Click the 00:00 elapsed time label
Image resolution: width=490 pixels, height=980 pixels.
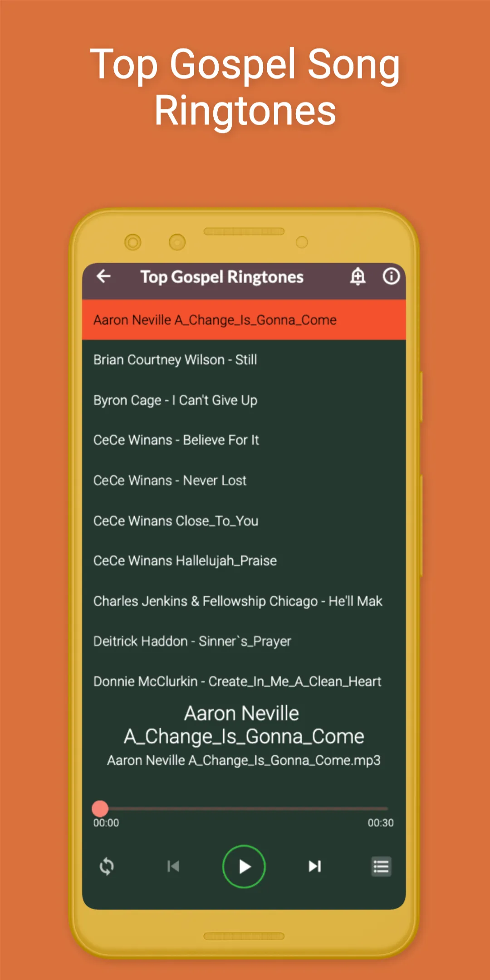click(106, 823)
